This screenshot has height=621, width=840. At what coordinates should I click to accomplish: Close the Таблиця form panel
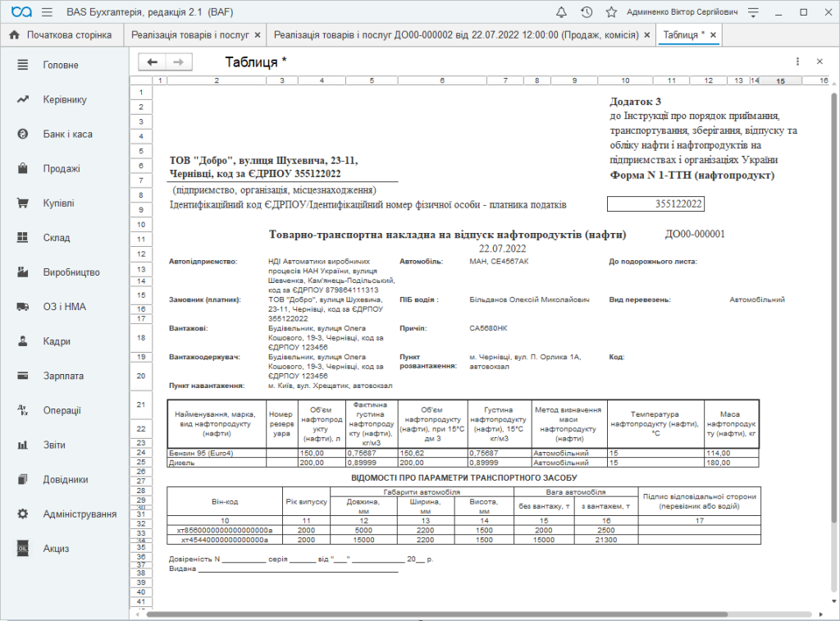pyautogui.click(x=819, y=62)
